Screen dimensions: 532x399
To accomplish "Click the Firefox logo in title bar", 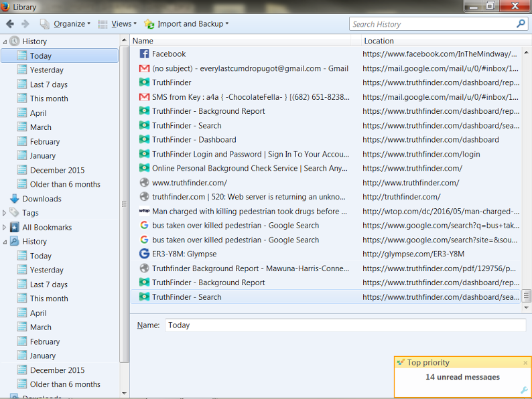I will pos(5,7).
